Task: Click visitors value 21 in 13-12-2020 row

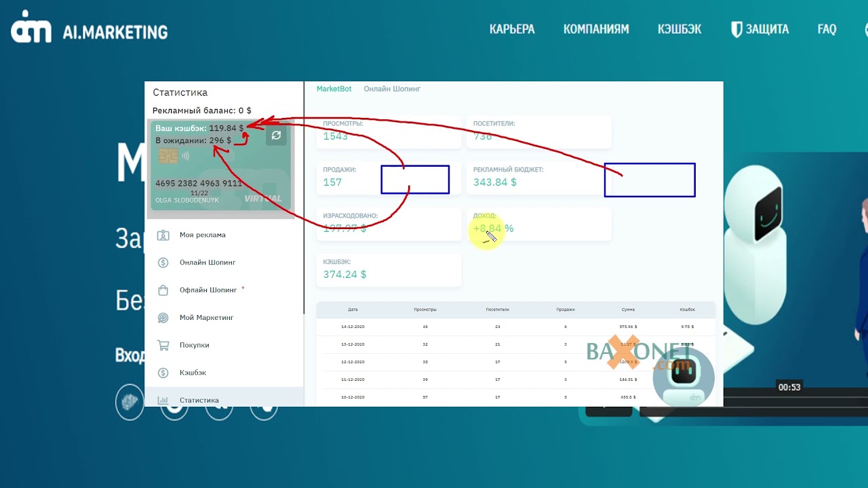Action: point(497,344)
